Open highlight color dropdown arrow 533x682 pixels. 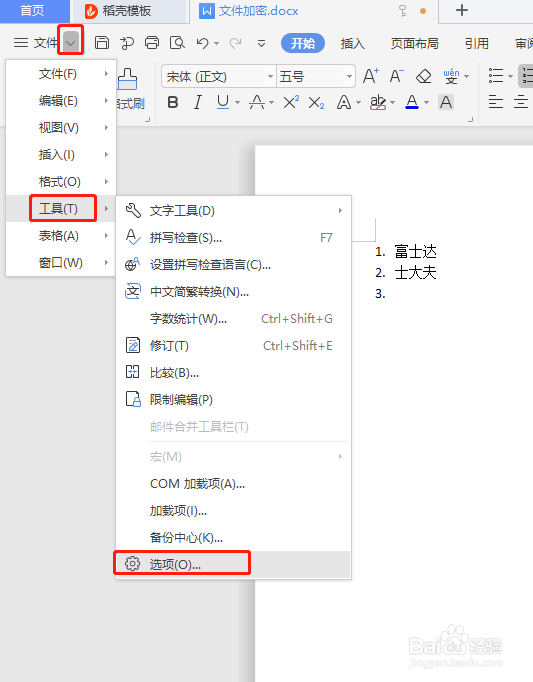[392, 103]
